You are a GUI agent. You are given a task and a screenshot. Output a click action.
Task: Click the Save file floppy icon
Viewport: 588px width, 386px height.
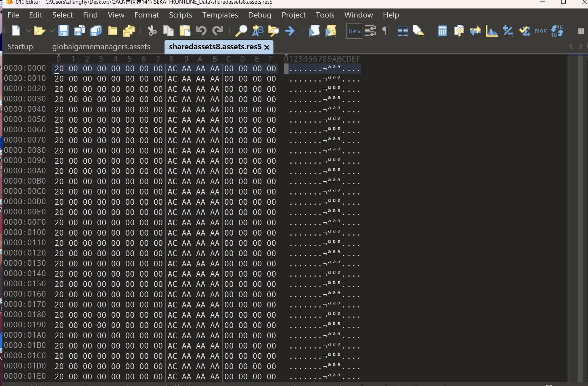point(63,31)
